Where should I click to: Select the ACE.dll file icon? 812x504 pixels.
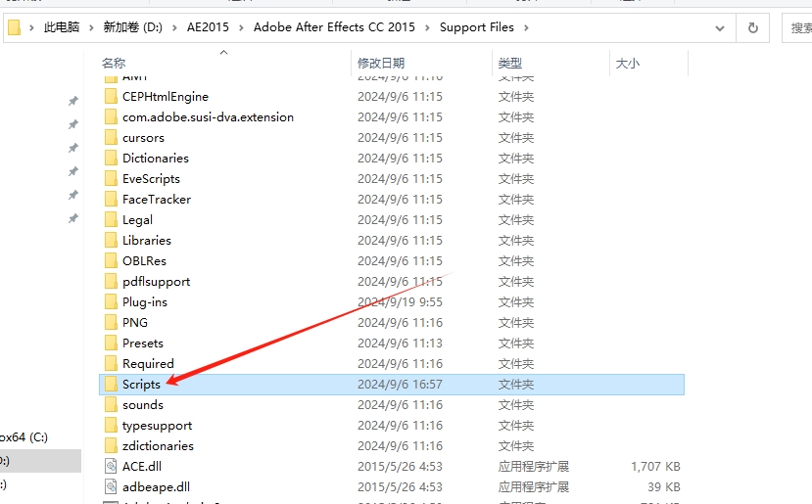(x=111, y=466)
